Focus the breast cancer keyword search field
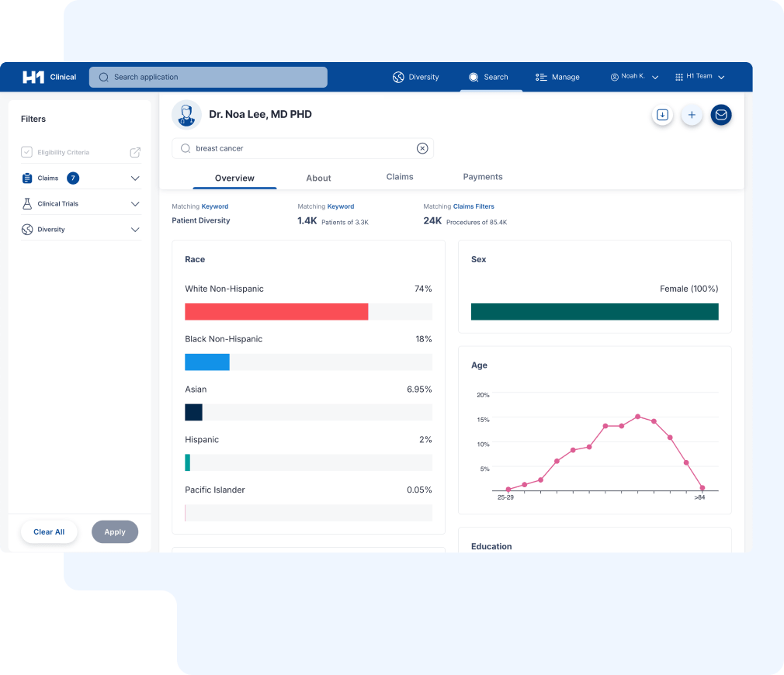 pyautogui.click(x=303, y=148)
